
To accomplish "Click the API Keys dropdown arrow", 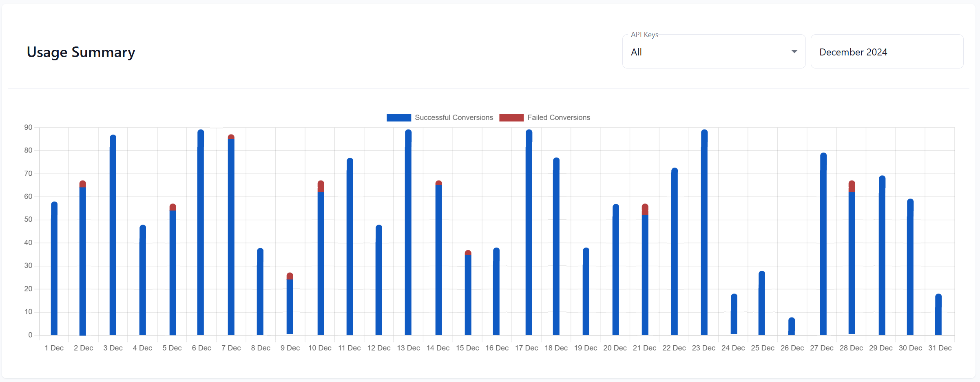I will click(x=794, y=52).
